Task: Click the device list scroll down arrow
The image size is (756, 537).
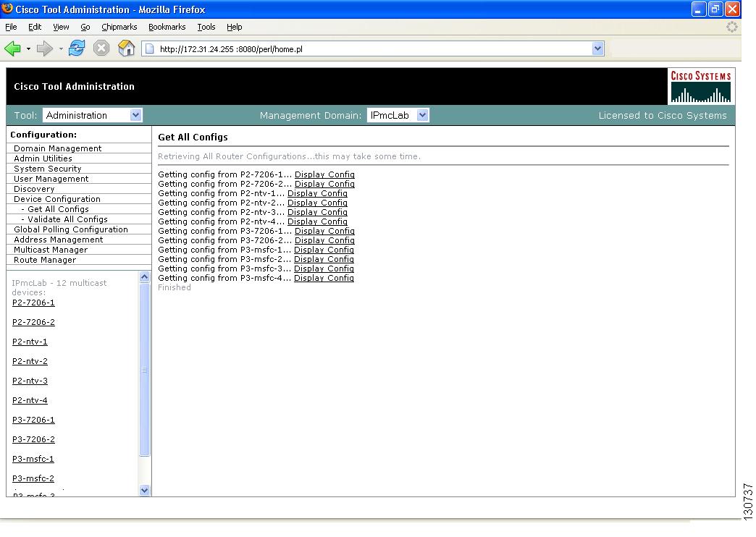Action: [144, 490]
